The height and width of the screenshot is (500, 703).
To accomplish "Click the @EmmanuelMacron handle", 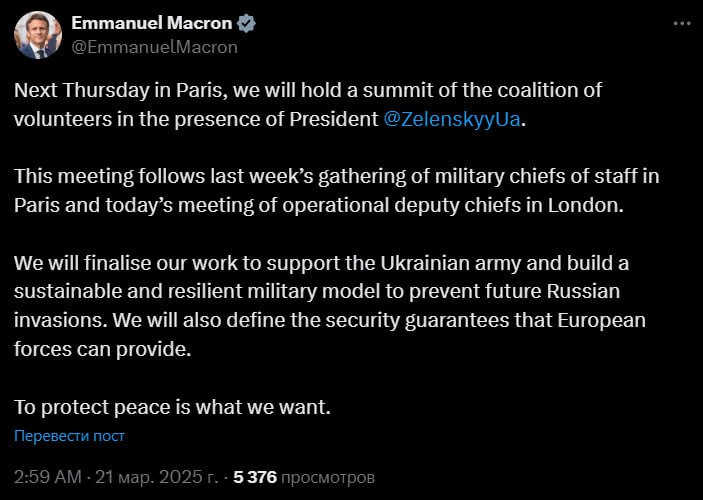I will [x=154, y=47].
